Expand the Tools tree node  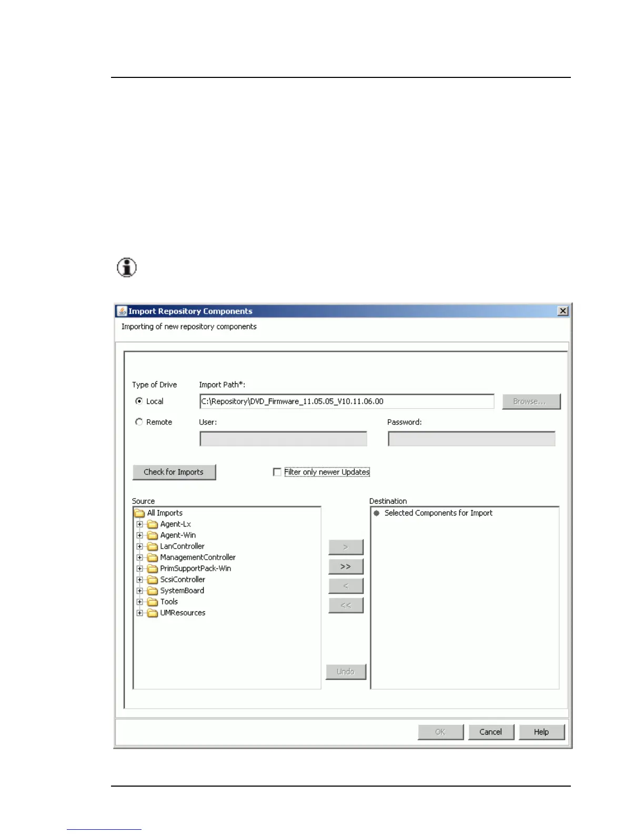click(139, 602)
